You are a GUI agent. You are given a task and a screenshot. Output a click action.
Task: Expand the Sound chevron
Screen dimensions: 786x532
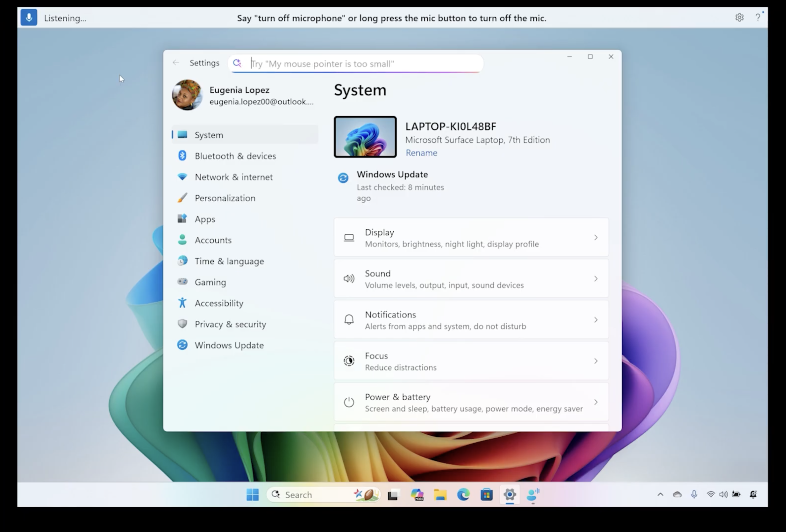tap(596, 279)
